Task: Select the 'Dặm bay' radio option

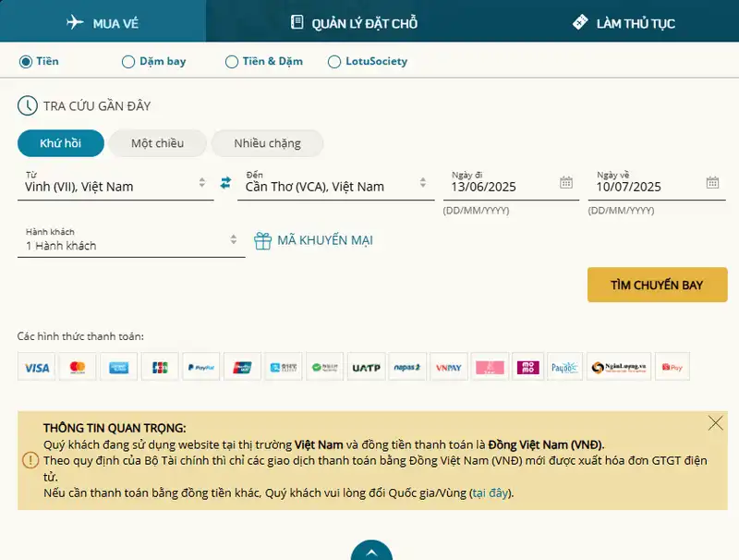Action: point(128,62)
